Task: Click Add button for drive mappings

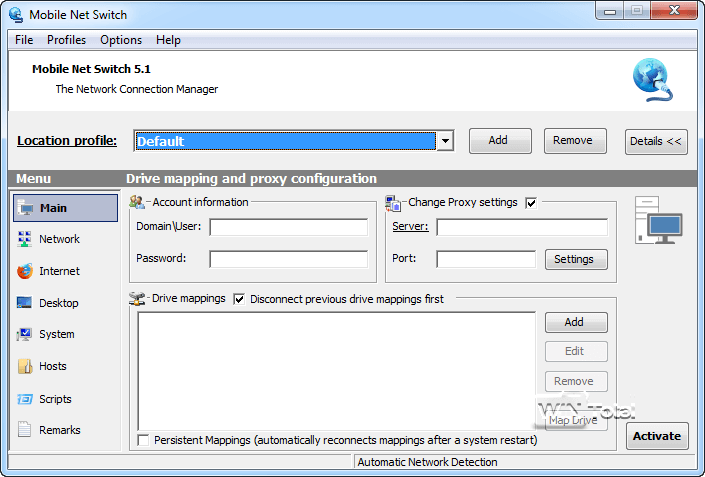Action: pos(576,322)
